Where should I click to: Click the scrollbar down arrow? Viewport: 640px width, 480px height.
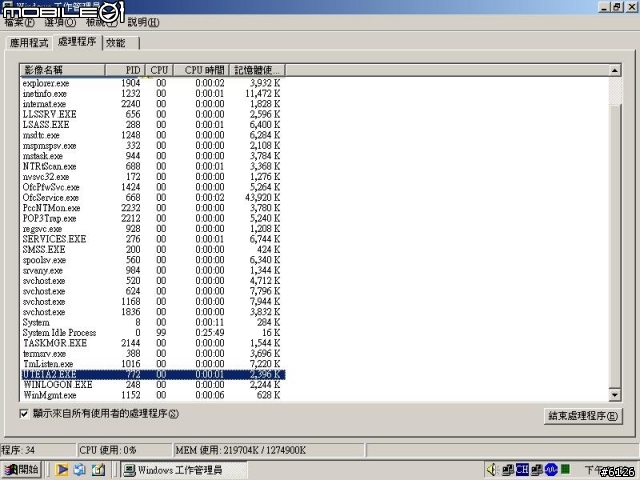[x=615, y=394]
